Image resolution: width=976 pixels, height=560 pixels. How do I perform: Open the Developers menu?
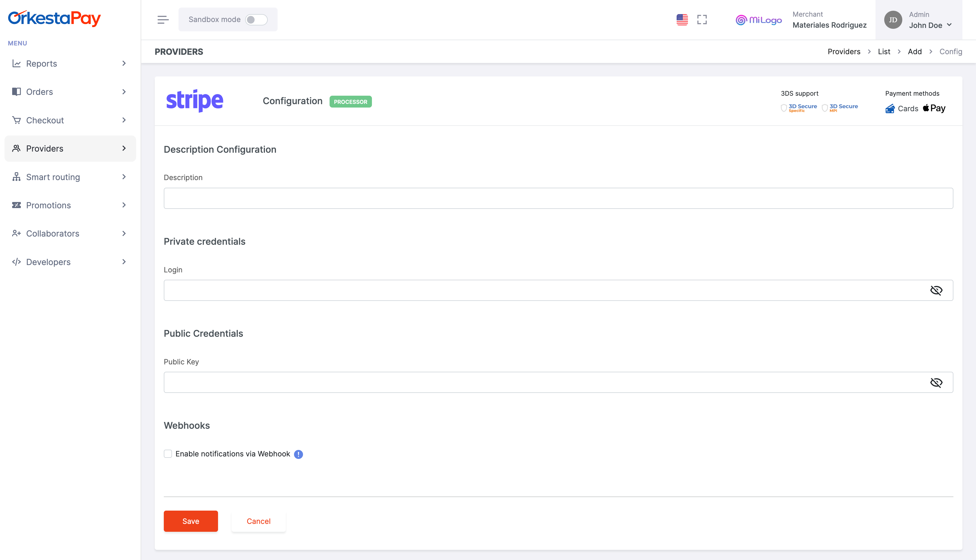(70, 262)
